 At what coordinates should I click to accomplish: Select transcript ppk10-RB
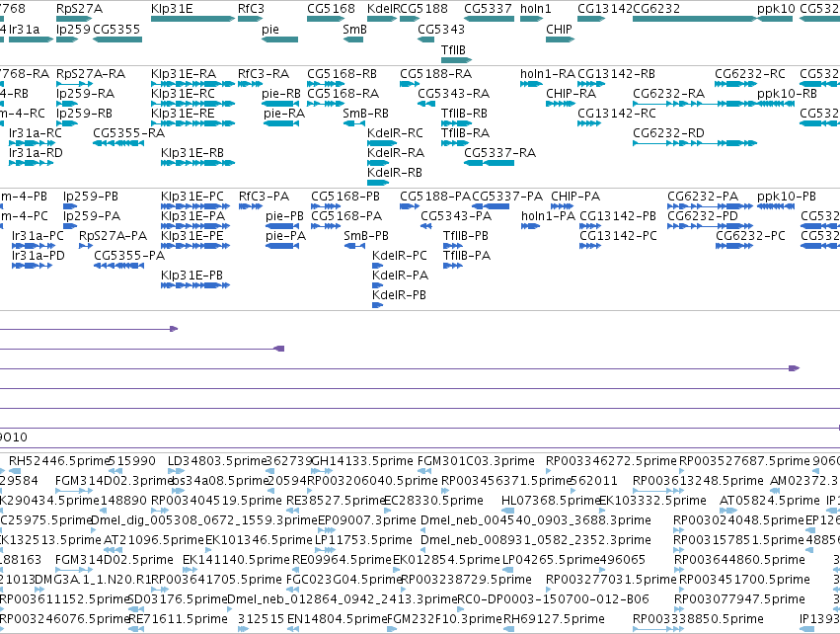(x=776, y=104)
